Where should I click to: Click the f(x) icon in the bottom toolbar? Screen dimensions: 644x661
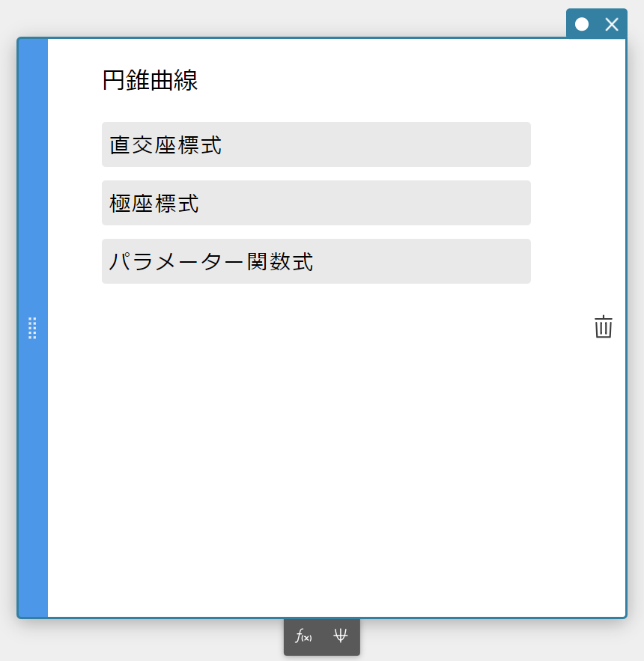(x=304, y=637)
